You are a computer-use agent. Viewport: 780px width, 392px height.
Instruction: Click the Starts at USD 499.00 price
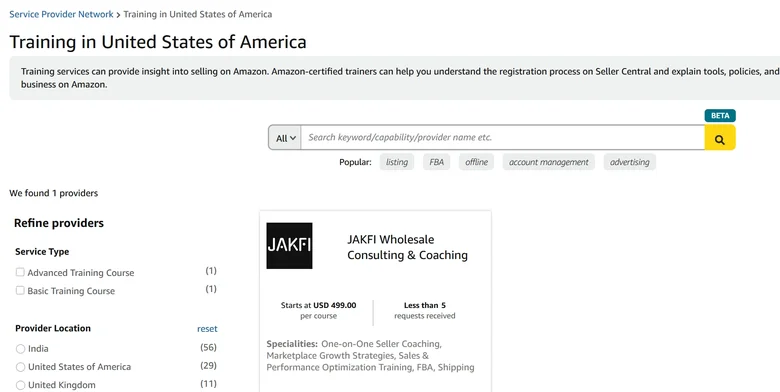click(318, 305)
